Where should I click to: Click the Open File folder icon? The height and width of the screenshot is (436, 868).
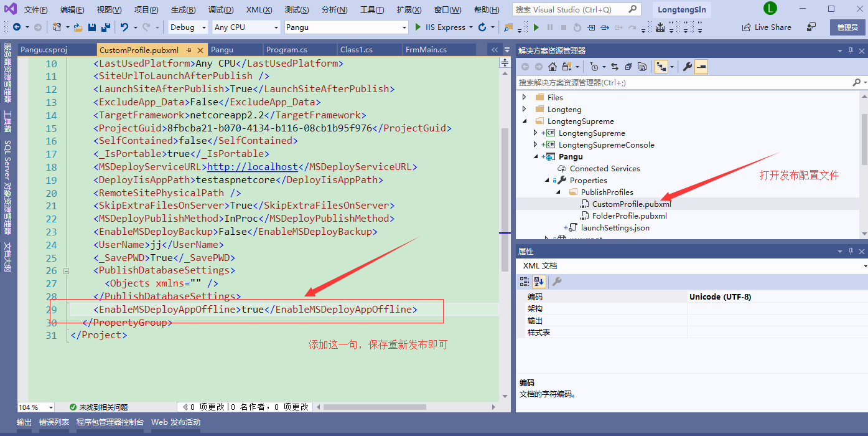pos(78,27)
